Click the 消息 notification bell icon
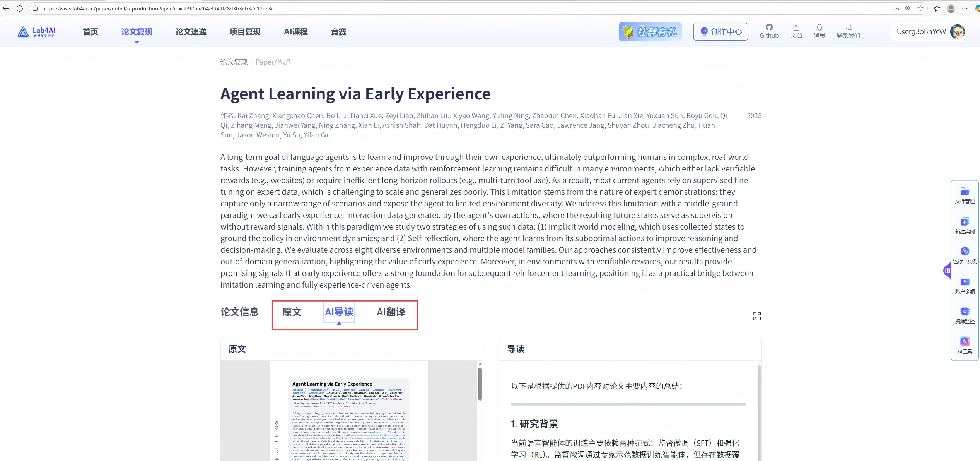980x461 pixels. [x=819, y=31]
